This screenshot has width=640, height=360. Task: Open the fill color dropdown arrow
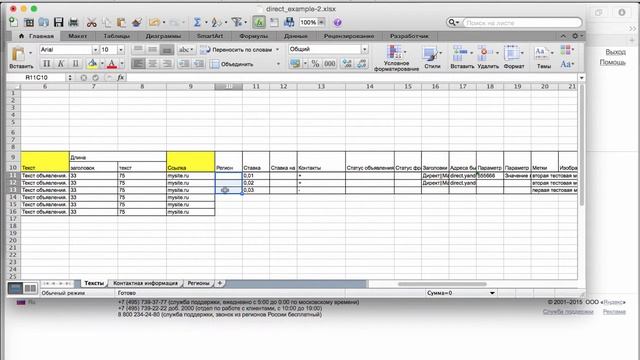(102, 64)
